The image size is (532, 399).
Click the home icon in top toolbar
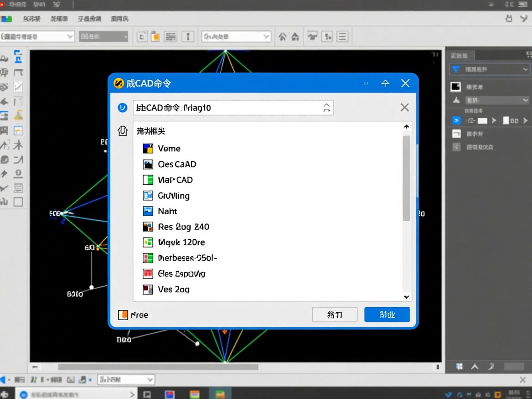tap(295, 37)
